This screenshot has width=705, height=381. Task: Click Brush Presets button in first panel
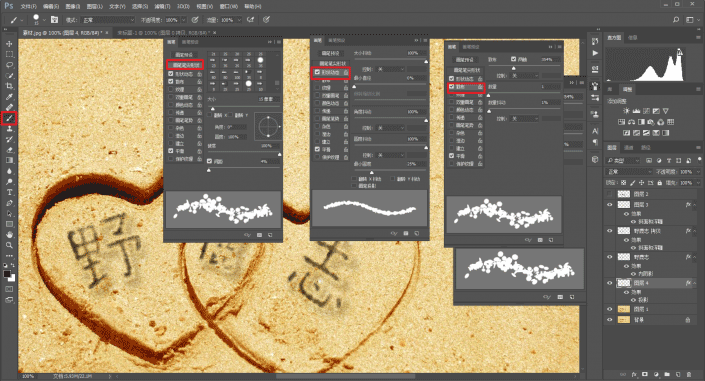184,55
